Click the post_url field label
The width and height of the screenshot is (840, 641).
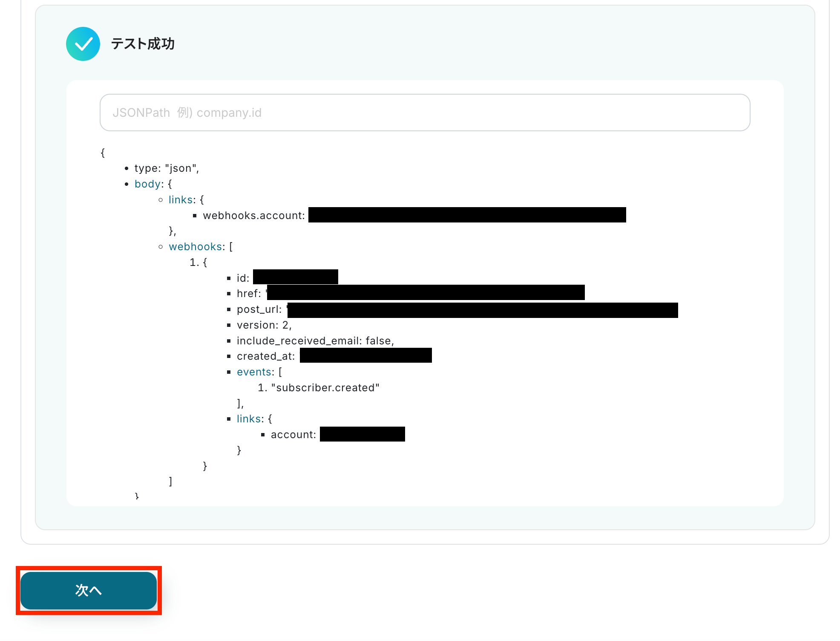[x=259, y=309]
